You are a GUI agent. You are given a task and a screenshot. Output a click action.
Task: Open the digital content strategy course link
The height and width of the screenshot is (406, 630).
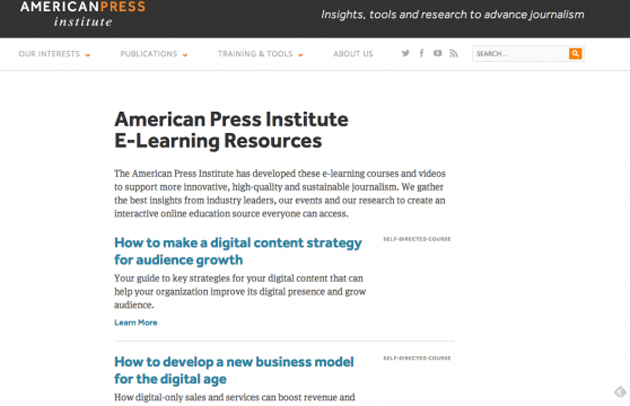pyautogui.click(x=238, y=251)
